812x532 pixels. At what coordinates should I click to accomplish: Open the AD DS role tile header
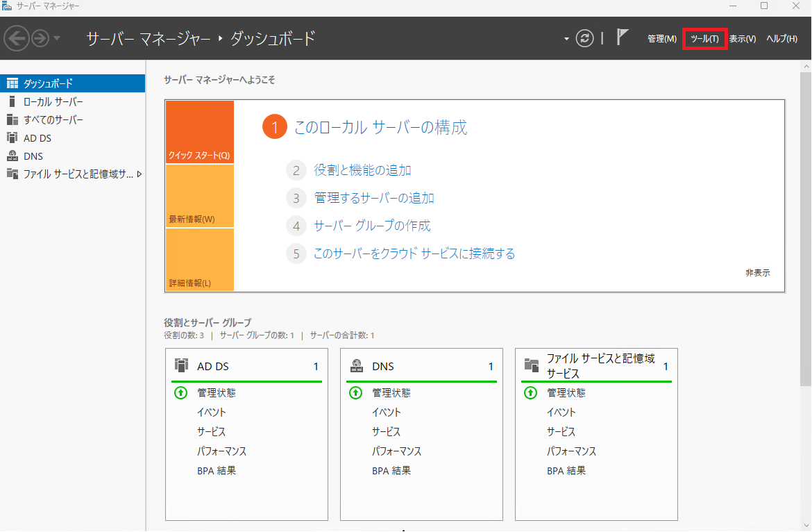pos(246,366)
